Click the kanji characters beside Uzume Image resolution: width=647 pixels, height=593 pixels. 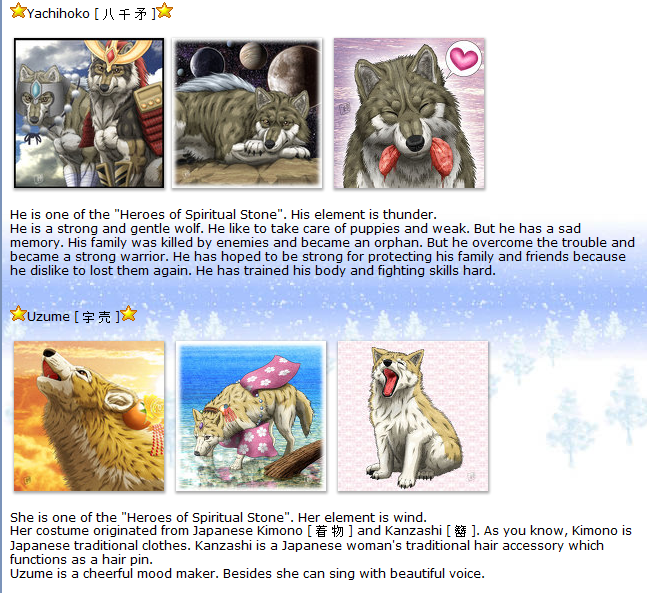pos(97,317)
